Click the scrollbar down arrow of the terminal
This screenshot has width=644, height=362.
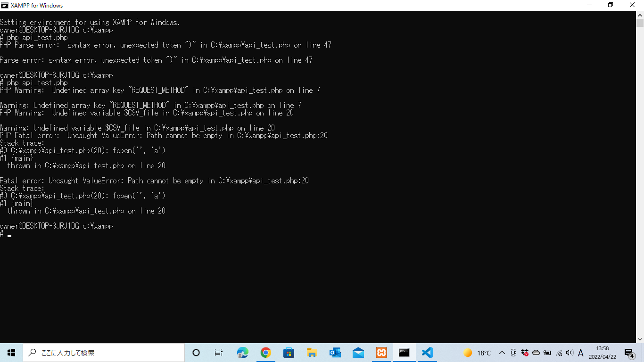pyautogui.click(x=640, y=339)
